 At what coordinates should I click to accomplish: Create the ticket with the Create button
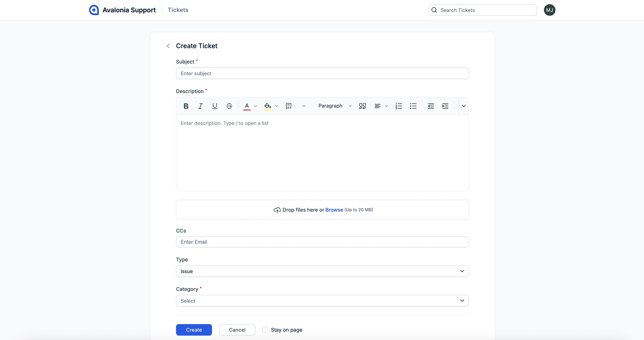(194, 330)
